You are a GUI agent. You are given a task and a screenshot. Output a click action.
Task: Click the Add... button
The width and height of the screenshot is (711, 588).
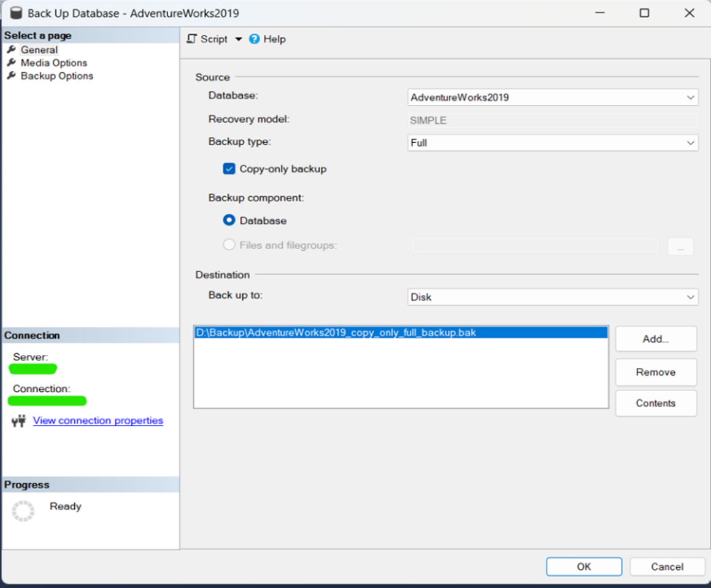(656, 338)
